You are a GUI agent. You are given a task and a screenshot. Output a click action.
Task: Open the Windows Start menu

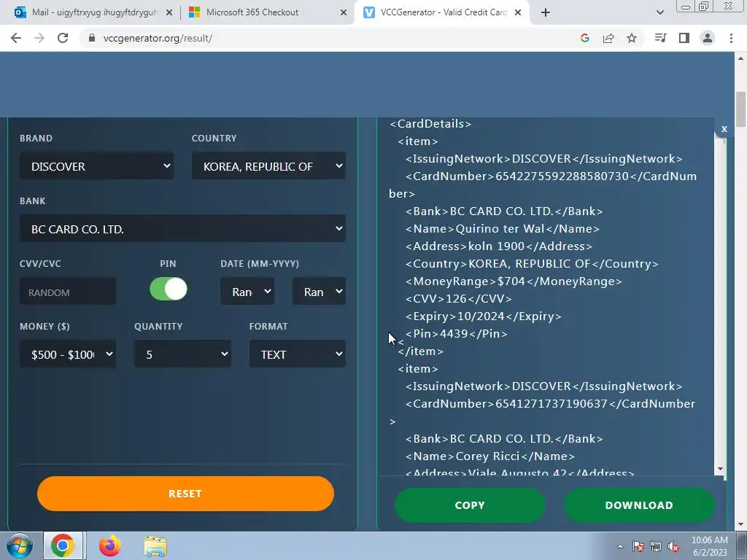pyautogui.click(x=19, y=545)
